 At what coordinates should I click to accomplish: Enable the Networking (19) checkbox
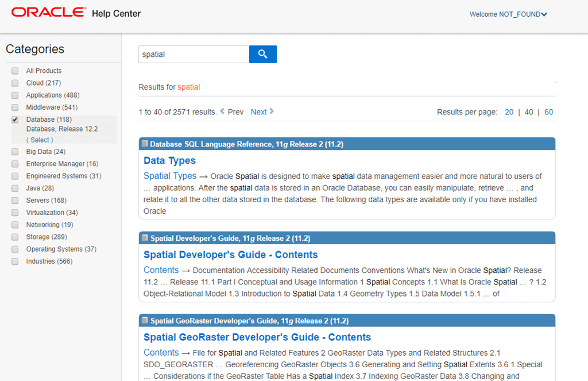[x=15, y=225]
